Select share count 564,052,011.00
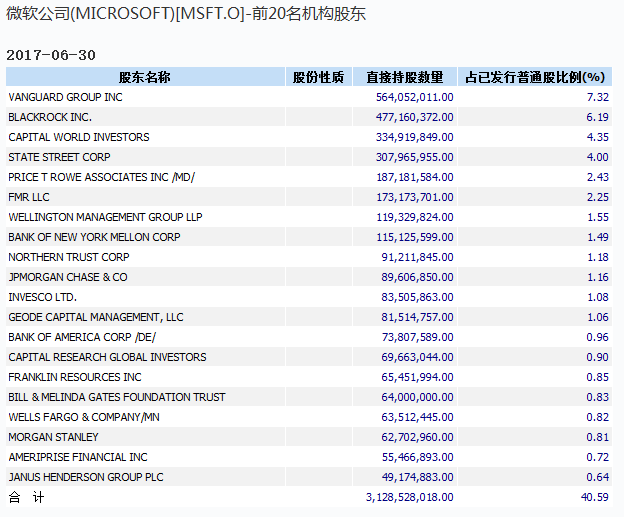The width and height of the screenshot is (624, 517). [415, 97]
